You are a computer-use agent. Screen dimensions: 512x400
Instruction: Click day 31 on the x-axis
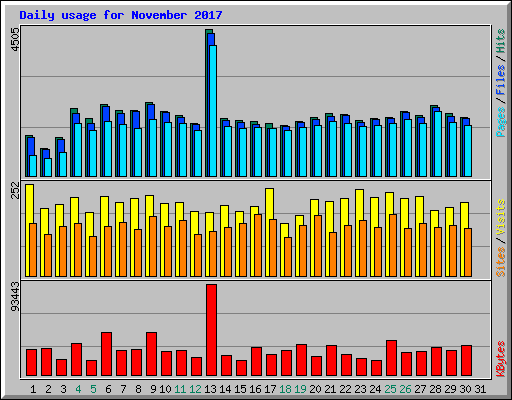[480, 389]
